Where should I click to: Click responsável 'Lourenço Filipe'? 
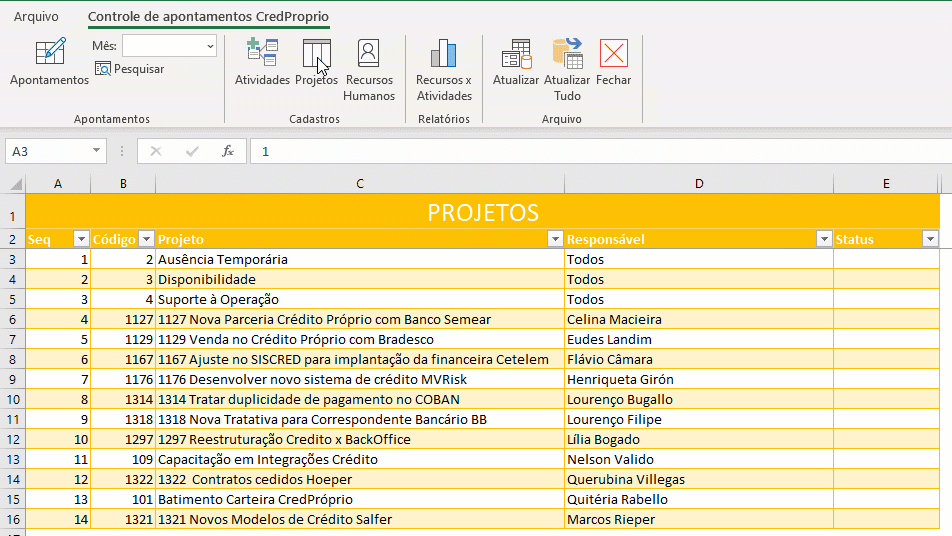pyautogui.click(x=699, y=419)
